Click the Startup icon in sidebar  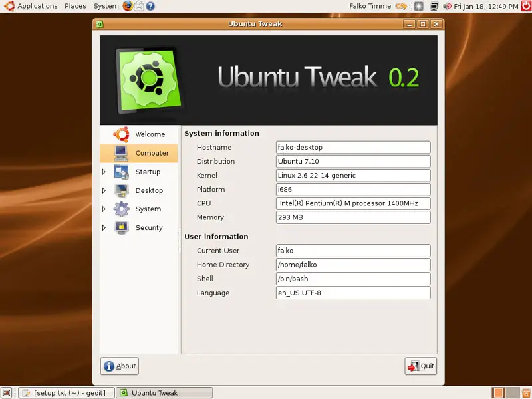(x=121, y=172)
